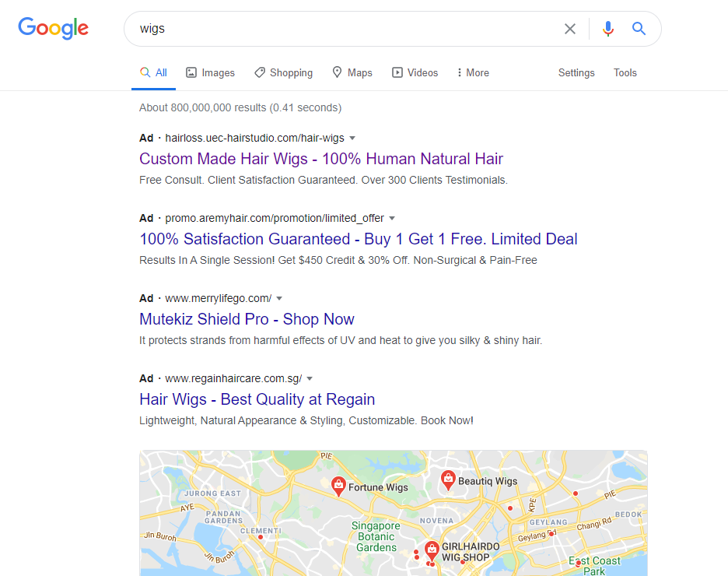The image size is (728, 576).
Task: Switch to the Shopping tab
Action: point(284,73)
